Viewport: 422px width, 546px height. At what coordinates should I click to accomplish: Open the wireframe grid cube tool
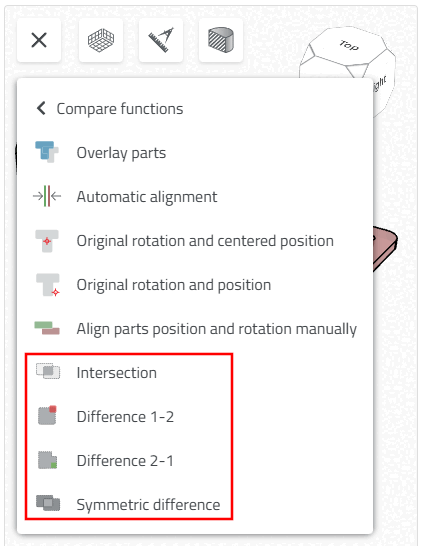[x=101, y=40]
